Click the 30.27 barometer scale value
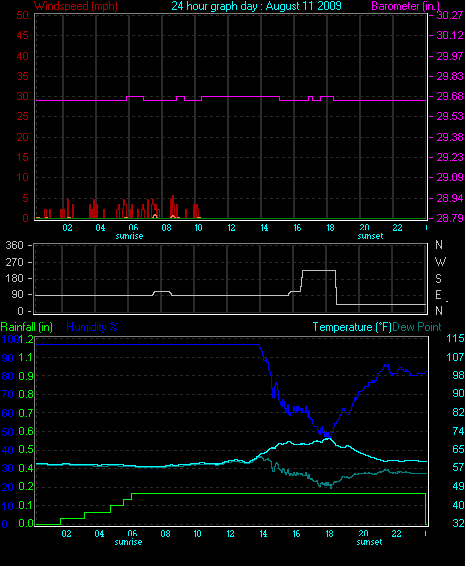This screenshot has width=465, height=566. (450, 15)
